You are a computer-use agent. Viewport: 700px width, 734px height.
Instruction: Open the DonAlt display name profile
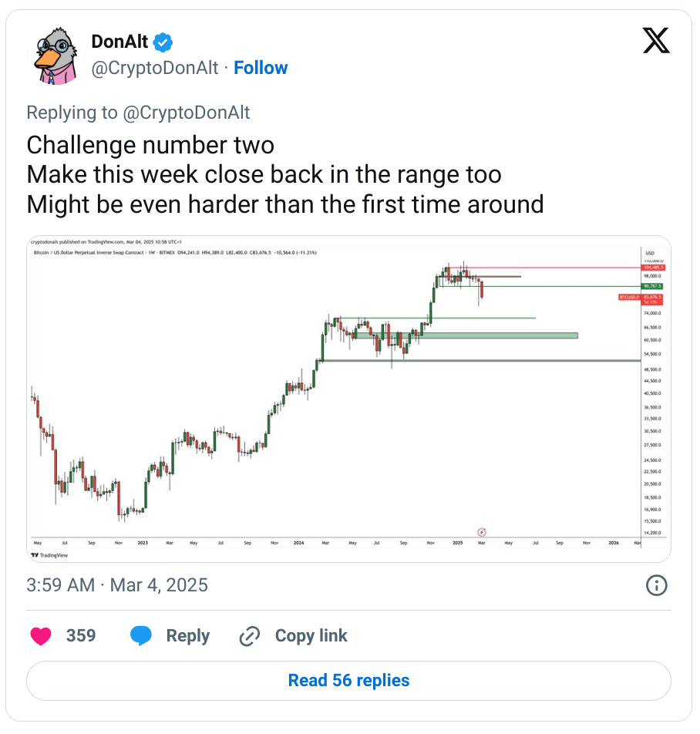tap(119, 41)
